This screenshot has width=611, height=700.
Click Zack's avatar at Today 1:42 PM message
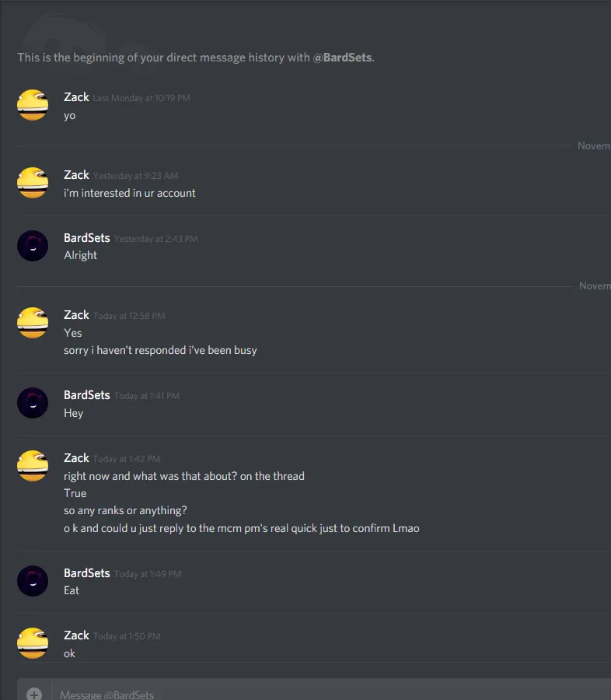pos(33,466)
